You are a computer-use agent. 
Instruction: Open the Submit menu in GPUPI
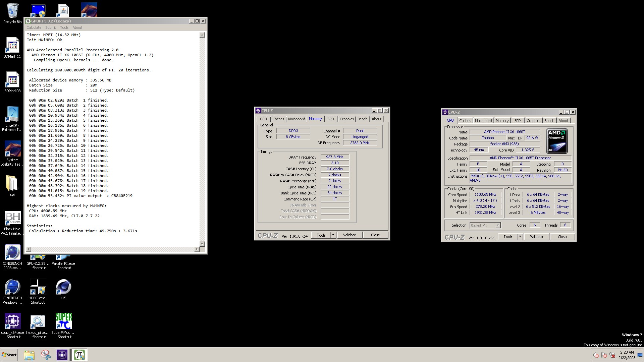point(51,27)
